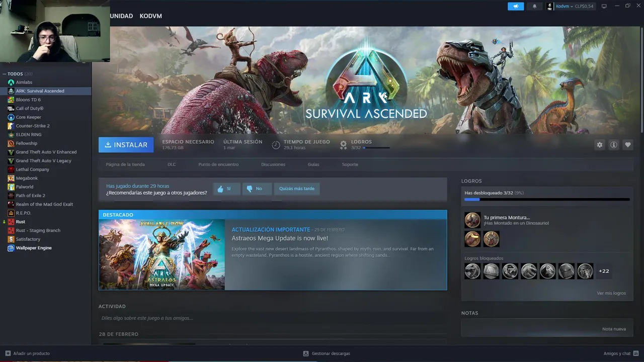Open notifications bell icon

[534, 6]
